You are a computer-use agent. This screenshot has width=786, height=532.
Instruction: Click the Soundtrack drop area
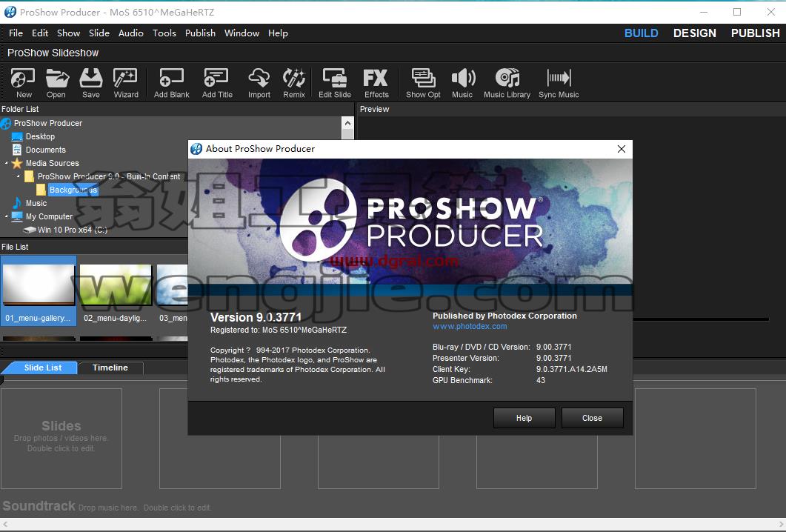pyautogui.click(x=106, y=506)
